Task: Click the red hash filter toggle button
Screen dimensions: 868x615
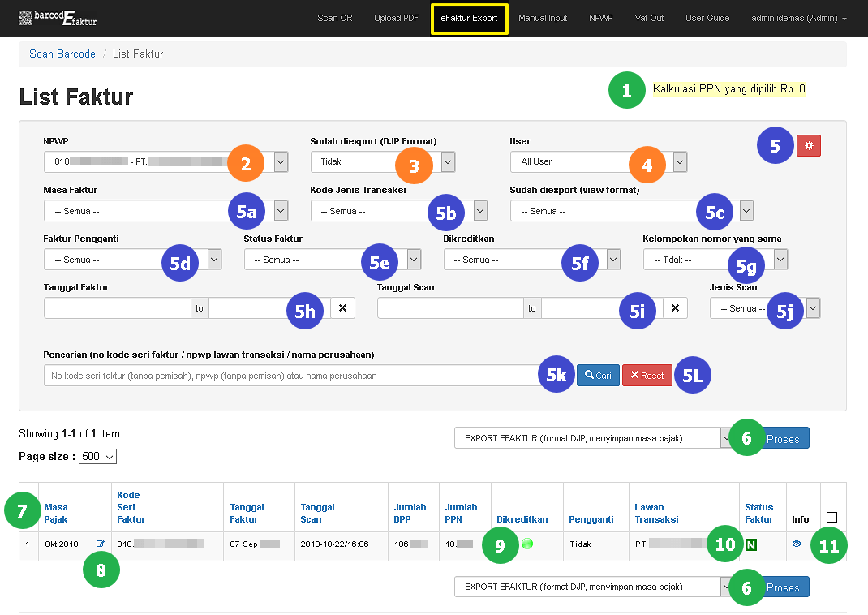Action: pyautogui.click(x=808, y=145)
